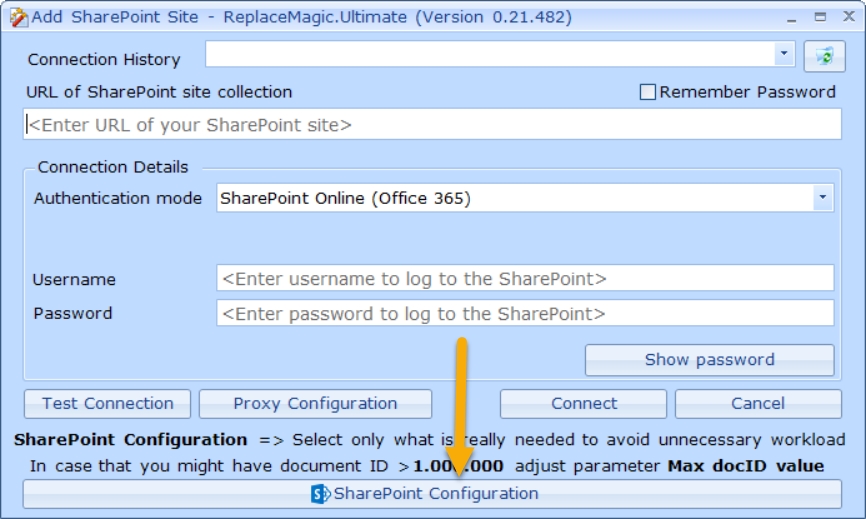Close the Add SharePoint Site window
Screen dimensions: 866x519
(849, 17)
